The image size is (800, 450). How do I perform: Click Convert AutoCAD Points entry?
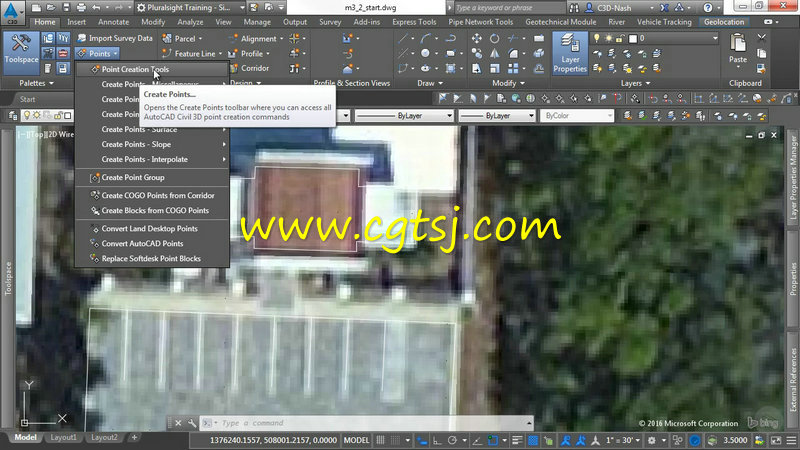[152, 243]
